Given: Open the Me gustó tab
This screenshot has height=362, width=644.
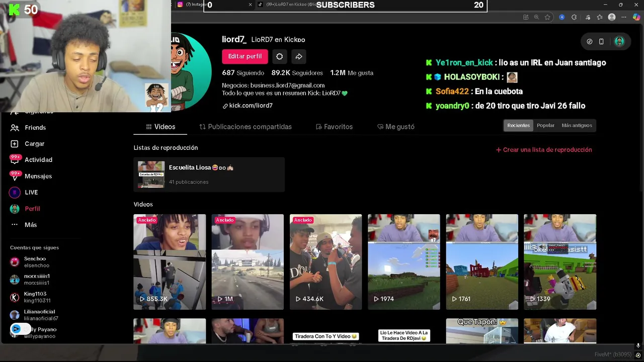Looking at the screenshot, I should pyautogui.click(x=396, y=127).
